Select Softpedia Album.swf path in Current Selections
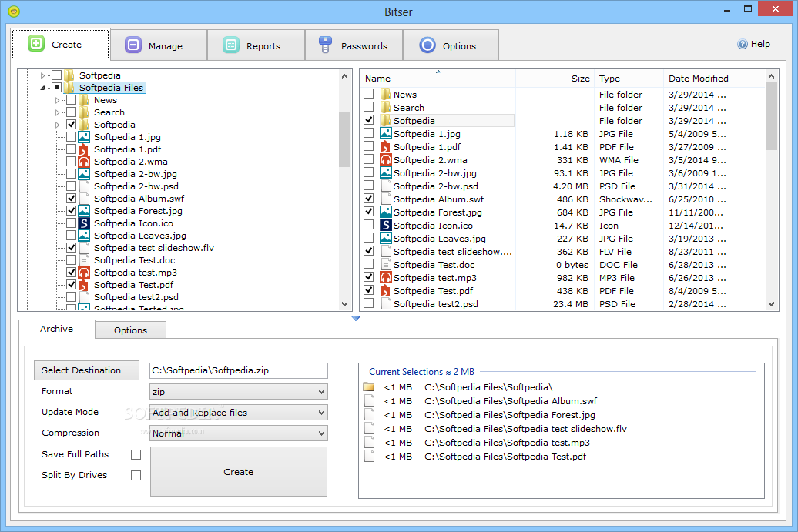Image resolution: width=798 pixels, height=532 pixels. click(511, 401)
